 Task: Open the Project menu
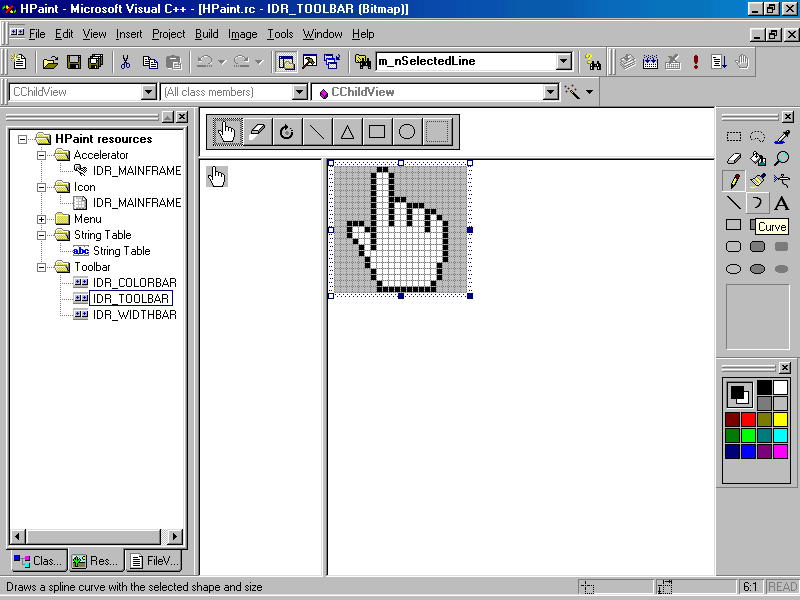pos(168,34)
